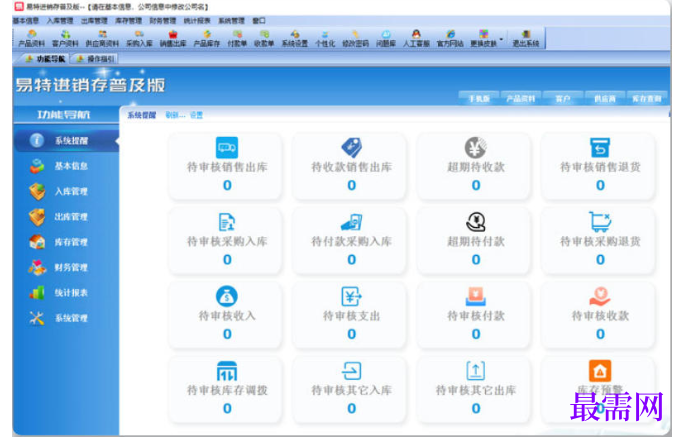Screen dimensions: 682x438
Task: Click the 待审核收款 hand icon
Action: tap(600, 296)
